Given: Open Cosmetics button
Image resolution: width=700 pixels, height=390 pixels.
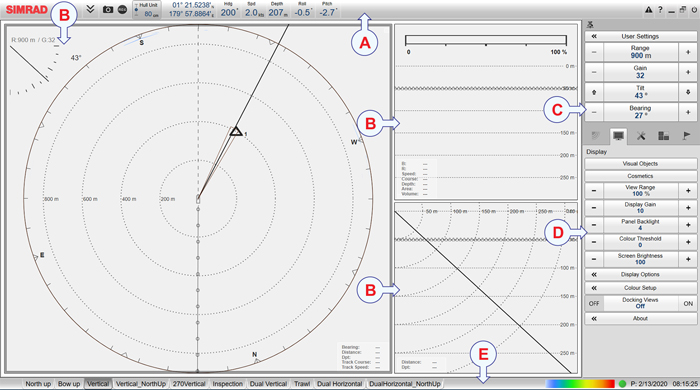Looking at the screenshot, I should coord(641,176).
